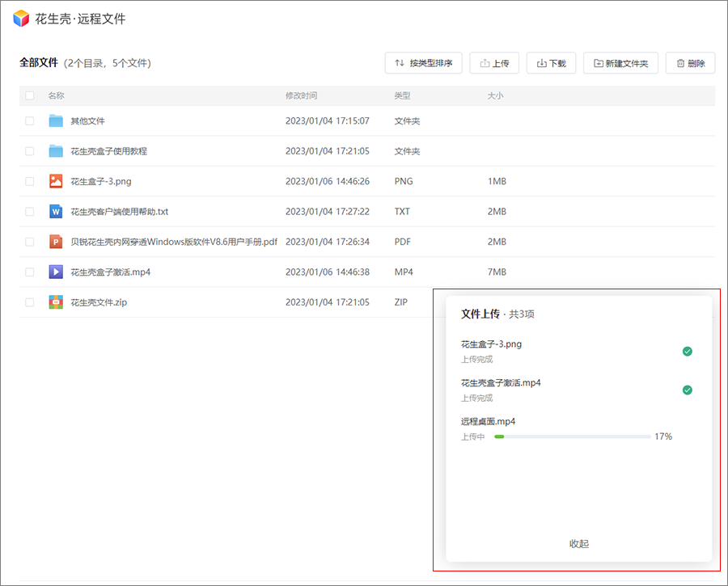Click the 类型 column header

pyautogui.click(x=402, y=95)
